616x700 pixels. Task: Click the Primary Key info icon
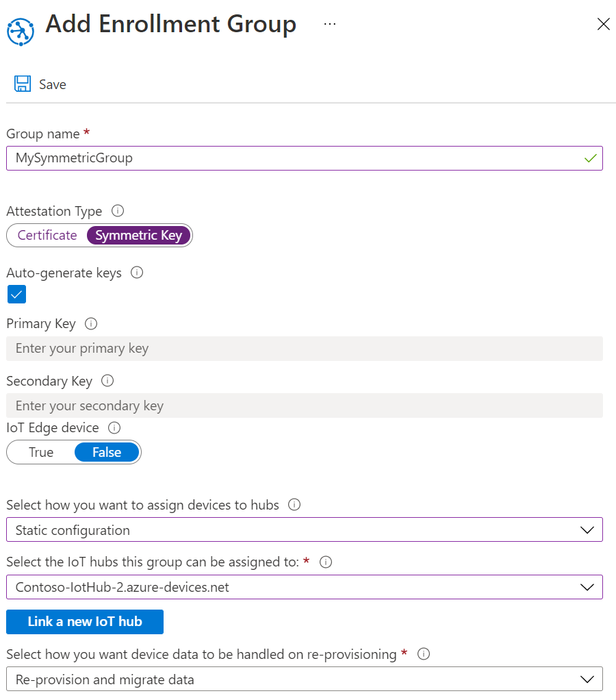[x=91, y=323]
